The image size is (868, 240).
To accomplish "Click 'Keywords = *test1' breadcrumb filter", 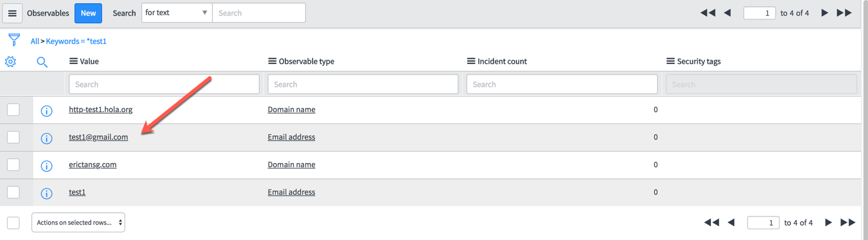I will coord(76,41).
